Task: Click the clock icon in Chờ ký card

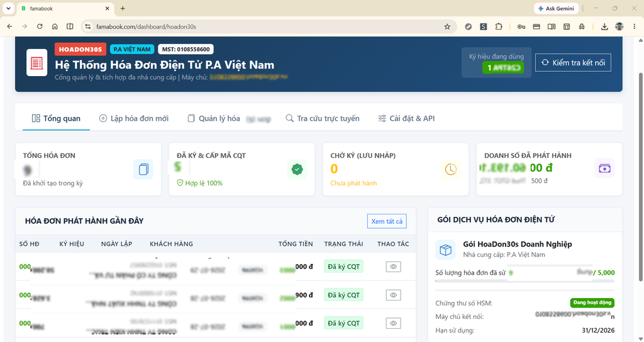Action: 450,169
